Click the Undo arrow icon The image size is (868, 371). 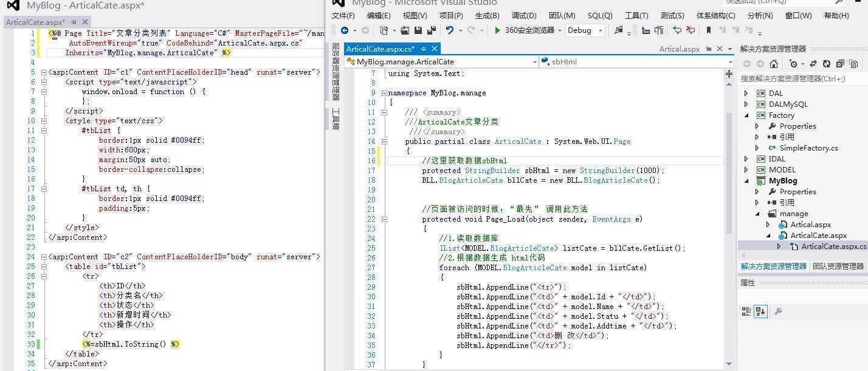pos(449,30)
